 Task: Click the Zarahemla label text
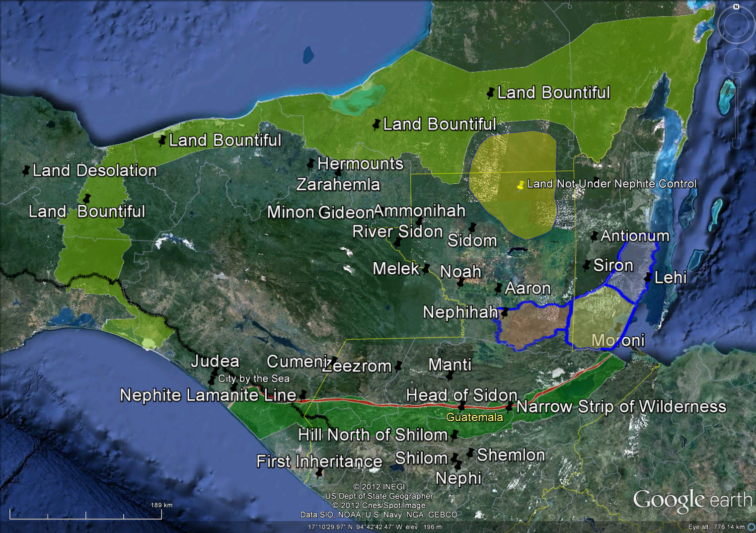(338, 185)
